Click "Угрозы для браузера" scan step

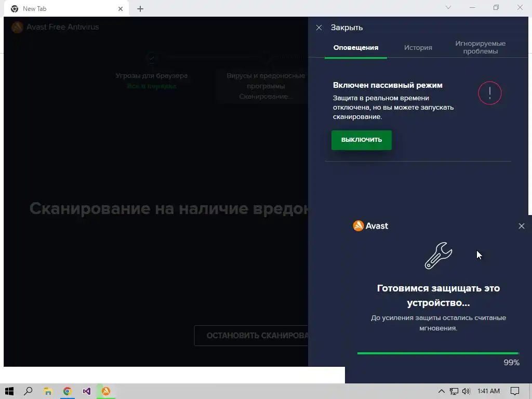(x=151, y=76)
